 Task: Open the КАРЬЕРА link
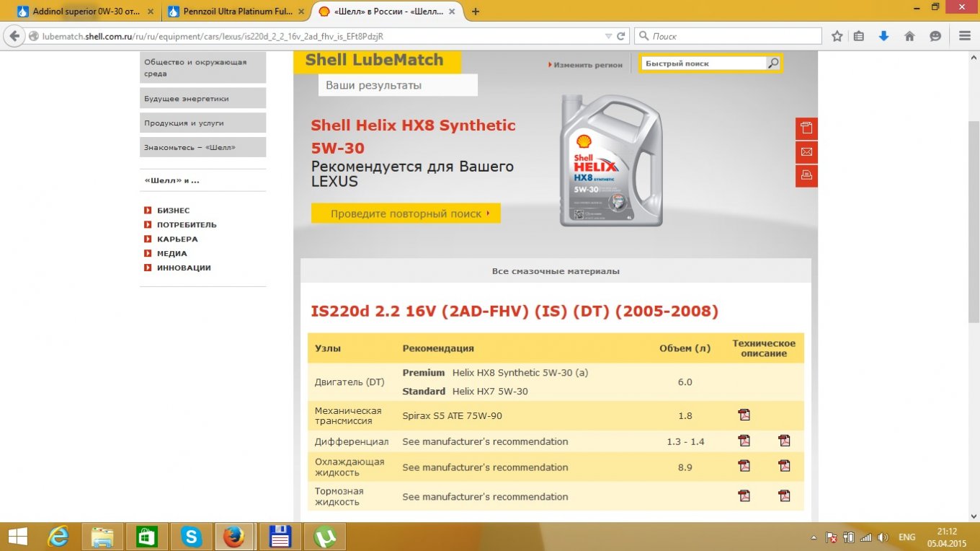177,239
